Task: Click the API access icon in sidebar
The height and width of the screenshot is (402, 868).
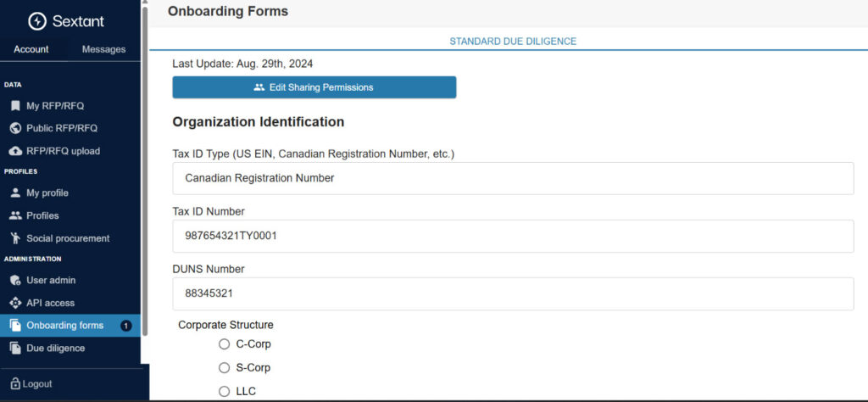Action: pos(15,303)
